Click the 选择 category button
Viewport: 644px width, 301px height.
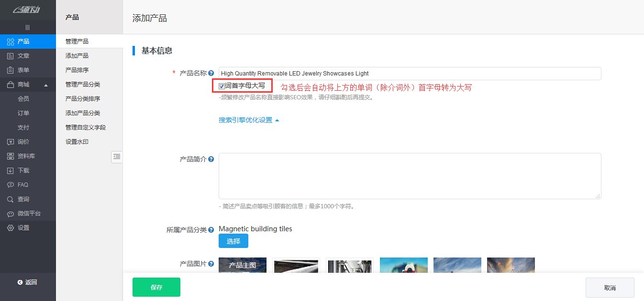233,241
